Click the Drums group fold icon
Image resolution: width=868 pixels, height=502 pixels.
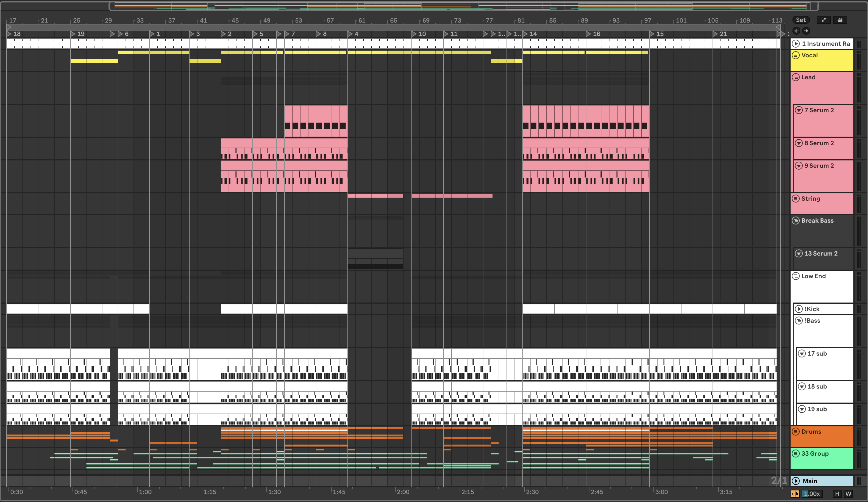click(796, 432)
